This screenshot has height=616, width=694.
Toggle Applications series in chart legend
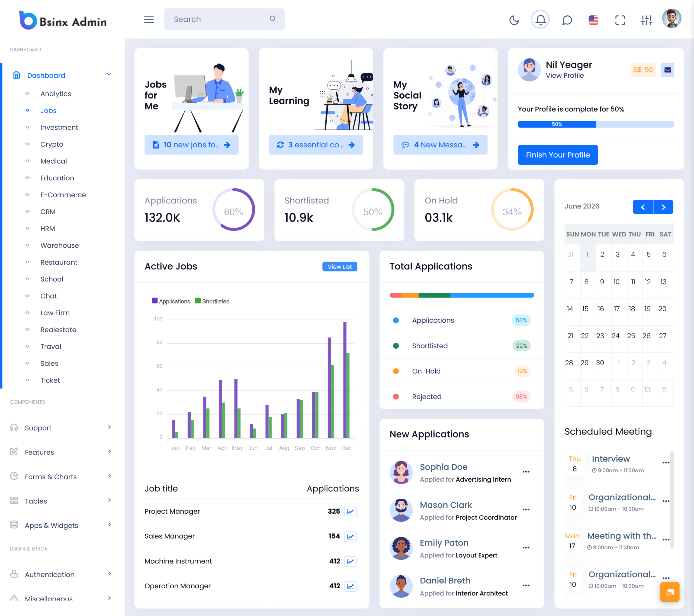(x=171, y=301)
